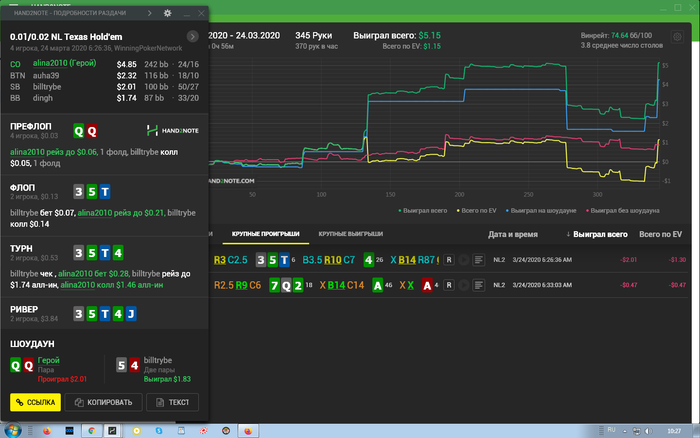Toggle 'Выиграл всего' legend series

tap(422, 211)
